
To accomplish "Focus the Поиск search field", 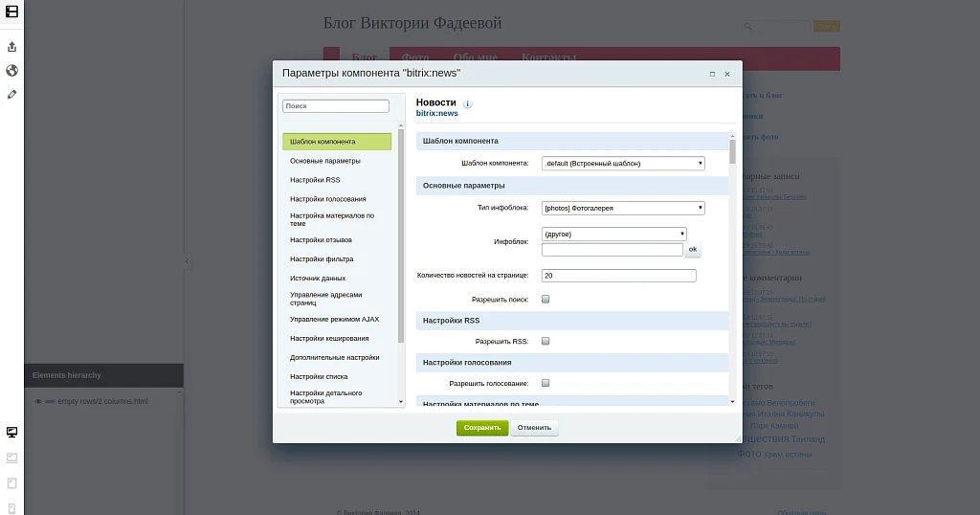I will [336, 106].
